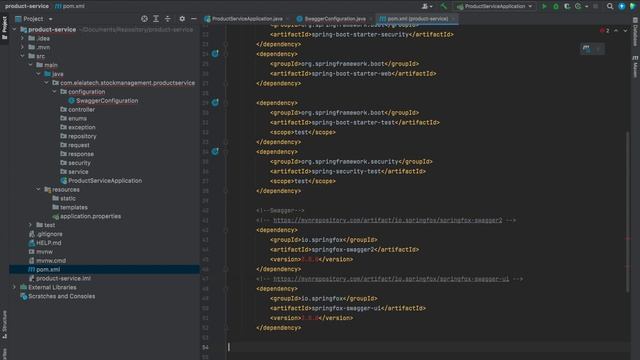
Task: Click gutter Spring icon beside spring-security-test dependency
Action: [x=215, y=151]
